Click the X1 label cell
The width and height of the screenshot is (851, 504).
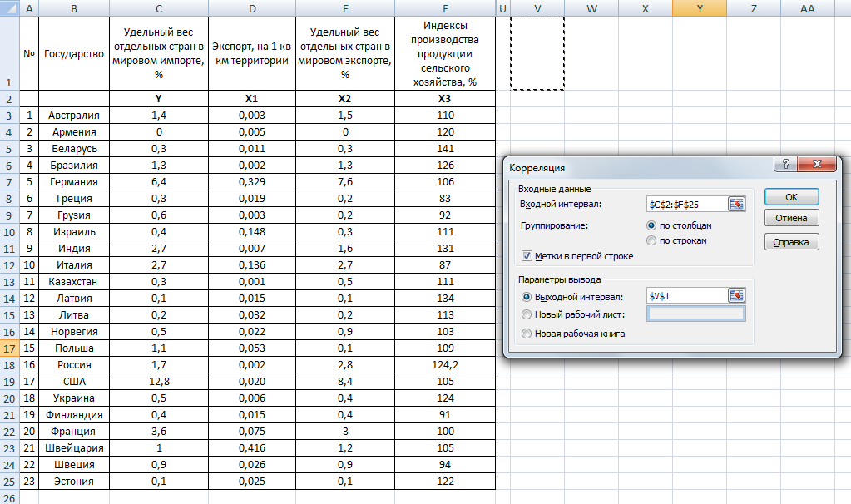pyautogui.click(x=252, y=99)
